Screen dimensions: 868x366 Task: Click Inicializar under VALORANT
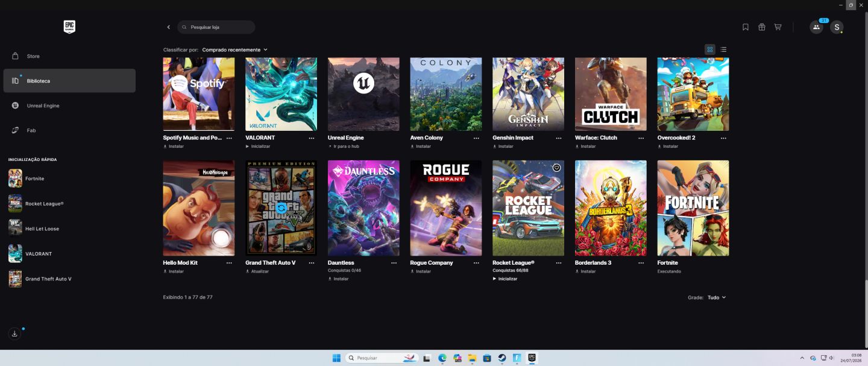258,147
